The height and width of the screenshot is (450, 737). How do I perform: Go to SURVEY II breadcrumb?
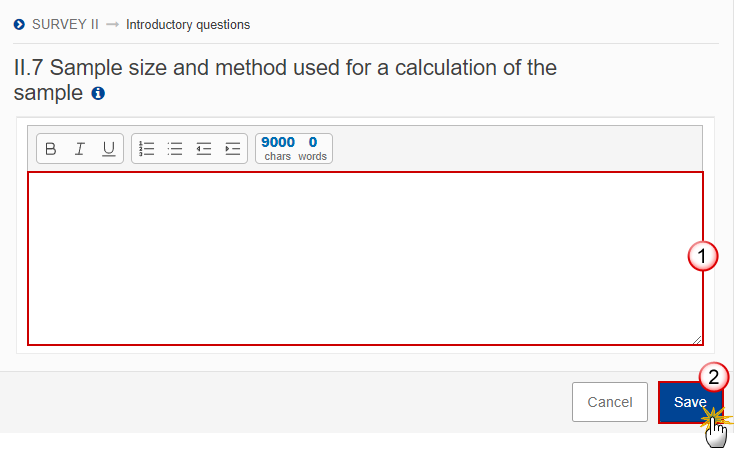[x=65, y=24]
